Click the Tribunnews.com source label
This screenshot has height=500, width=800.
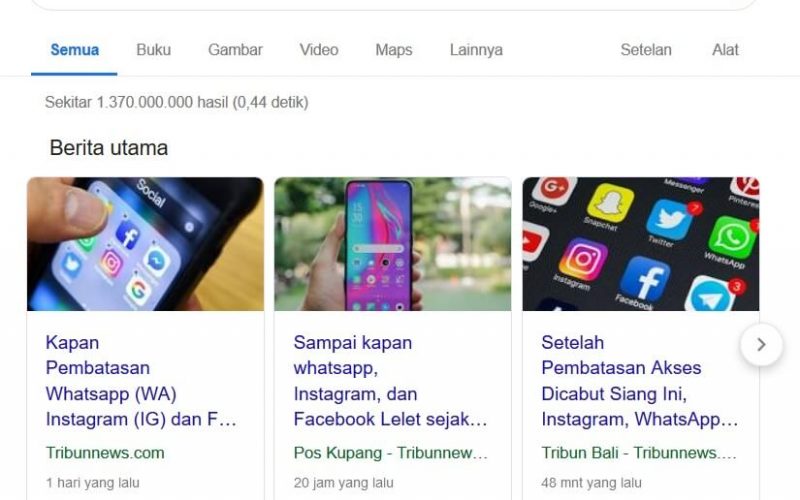click(x=105, y=453)
